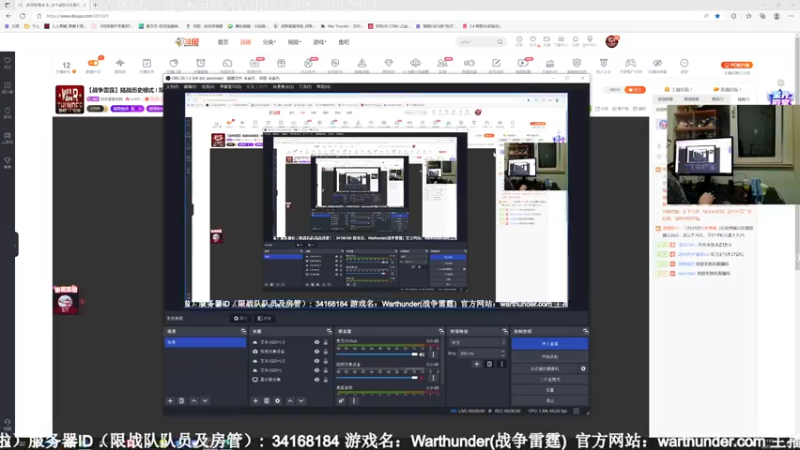Click 启动虚拟摄像机 button in OBS
The width and height of the screenshot is (800, 450).
coord(544,368)
